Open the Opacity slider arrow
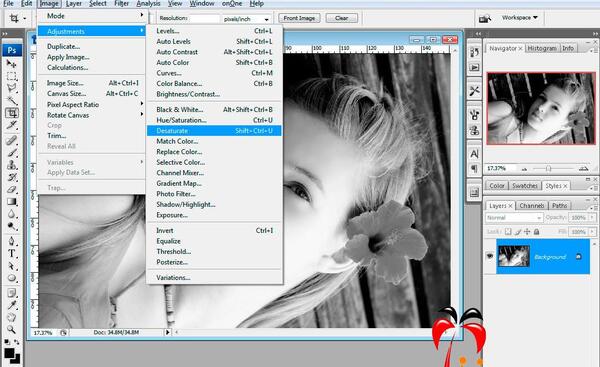Screen dimensions: 600x367 coord(592,217)
